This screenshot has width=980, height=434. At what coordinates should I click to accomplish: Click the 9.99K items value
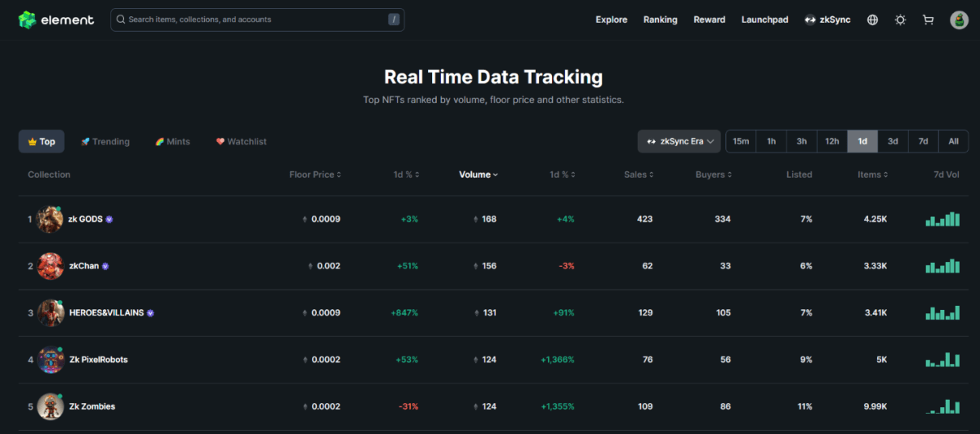pyautogui.click(x=874, y=406)
